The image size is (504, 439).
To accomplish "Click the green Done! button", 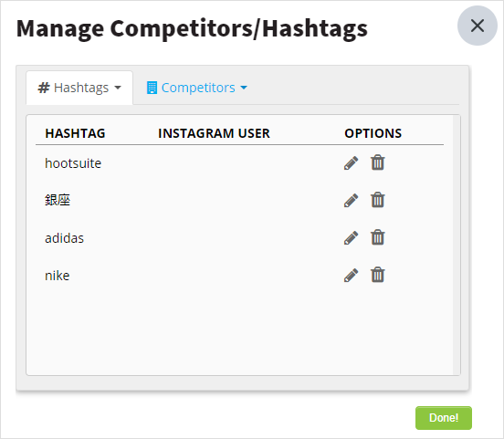I will point(444,418).
